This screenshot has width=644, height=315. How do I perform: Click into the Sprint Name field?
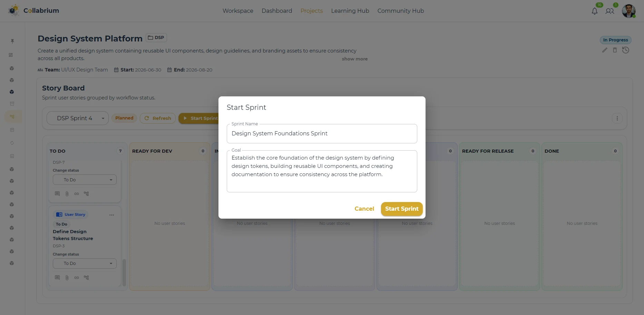pyautogui.click(x=322, y=134)
